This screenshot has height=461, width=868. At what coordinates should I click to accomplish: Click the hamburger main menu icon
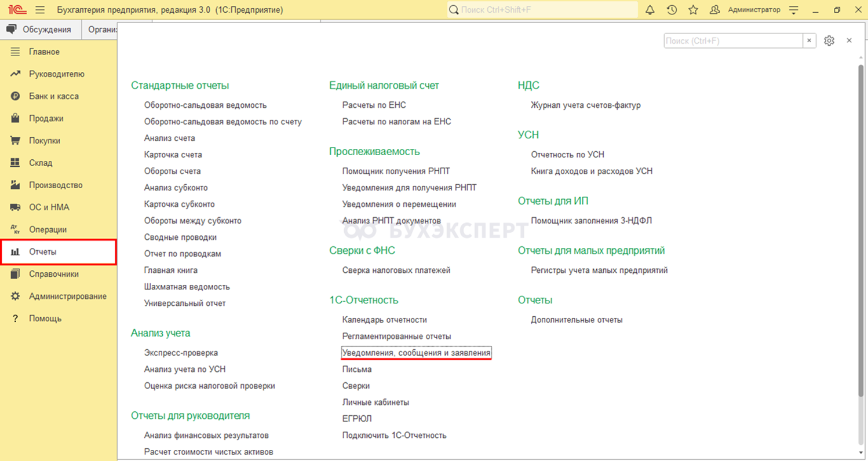[40, 10]
